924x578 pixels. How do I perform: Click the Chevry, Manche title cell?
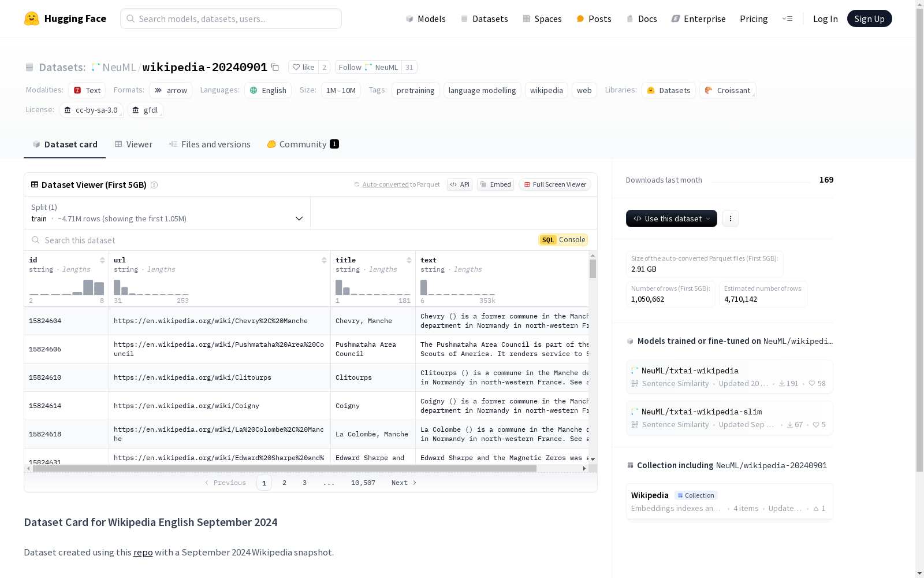[x=373, y=321]
